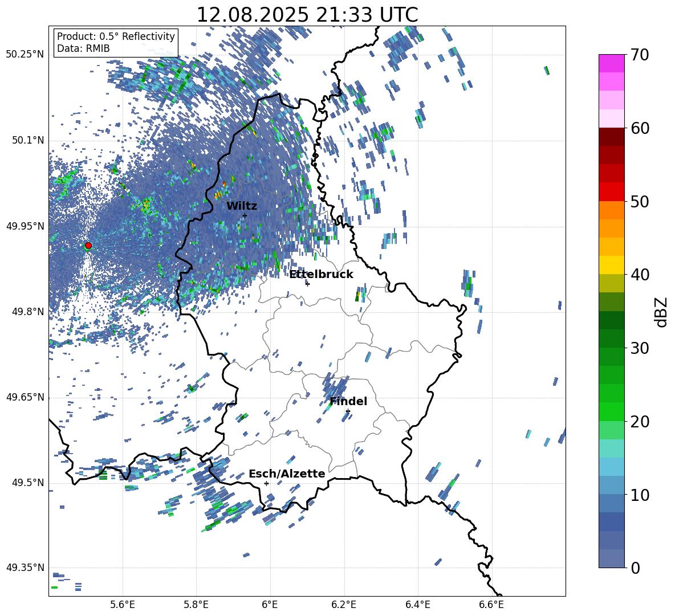Screen dimensions: 675x616
Task: Click the 50.1°N latitude label
Action: click(28, 141)
